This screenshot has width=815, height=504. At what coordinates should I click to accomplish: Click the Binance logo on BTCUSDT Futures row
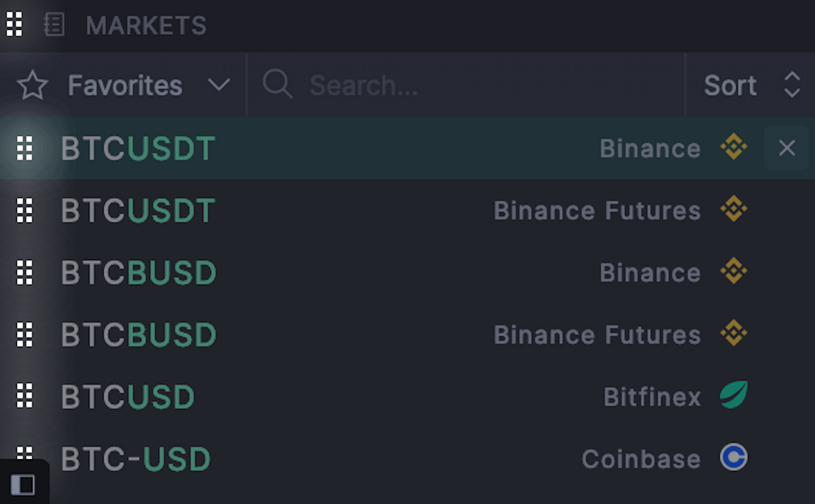point(733,210)
